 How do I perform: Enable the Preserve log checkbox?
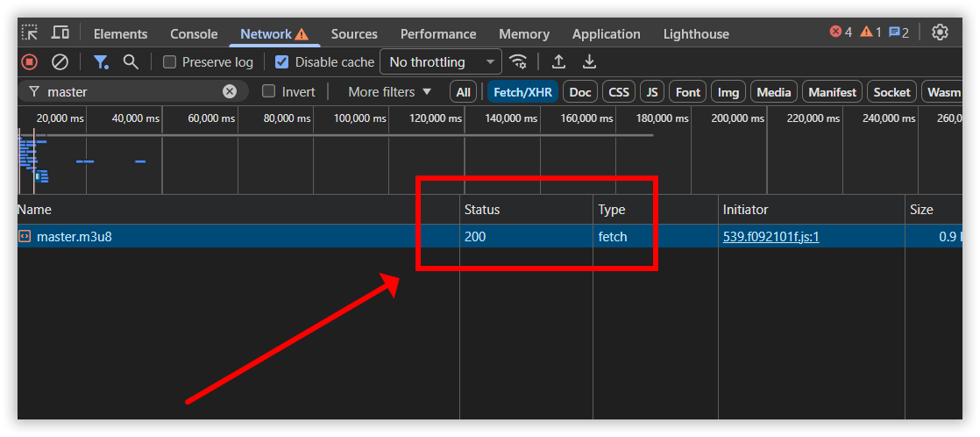tap(169, 62)
